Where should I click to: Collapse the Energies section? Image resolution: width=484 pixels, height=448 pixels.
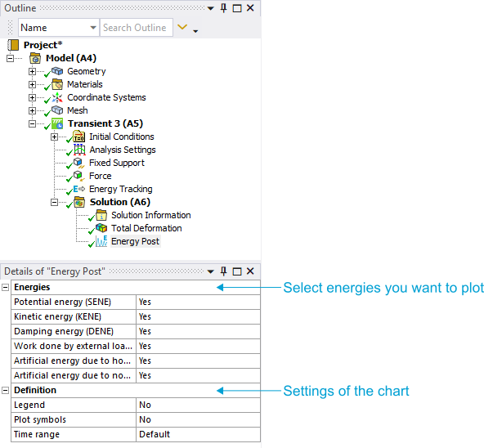pos(5,288)
